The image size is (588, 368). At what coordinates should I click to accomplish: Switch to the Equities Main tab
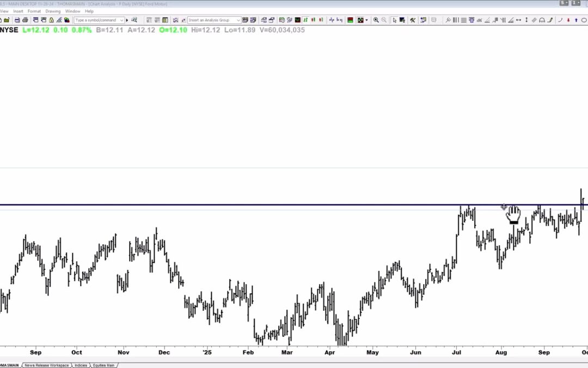click(103, 365)
